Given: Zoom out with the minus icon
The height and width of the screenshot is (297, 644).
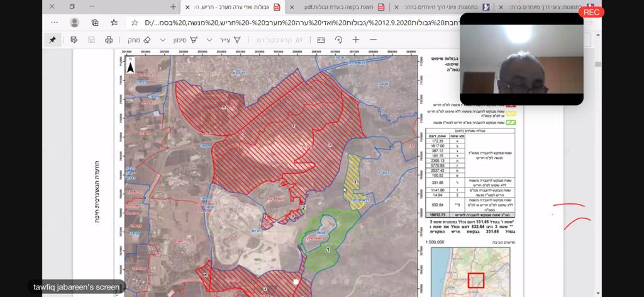Looking at the screenshot, I should pyautogui.click(x=374, y=40).
